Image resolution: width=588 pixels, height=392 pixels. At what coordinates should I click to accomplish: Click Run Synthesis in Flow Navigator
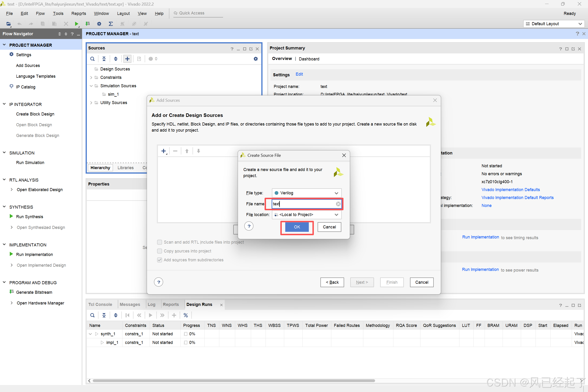pos(29,217)
